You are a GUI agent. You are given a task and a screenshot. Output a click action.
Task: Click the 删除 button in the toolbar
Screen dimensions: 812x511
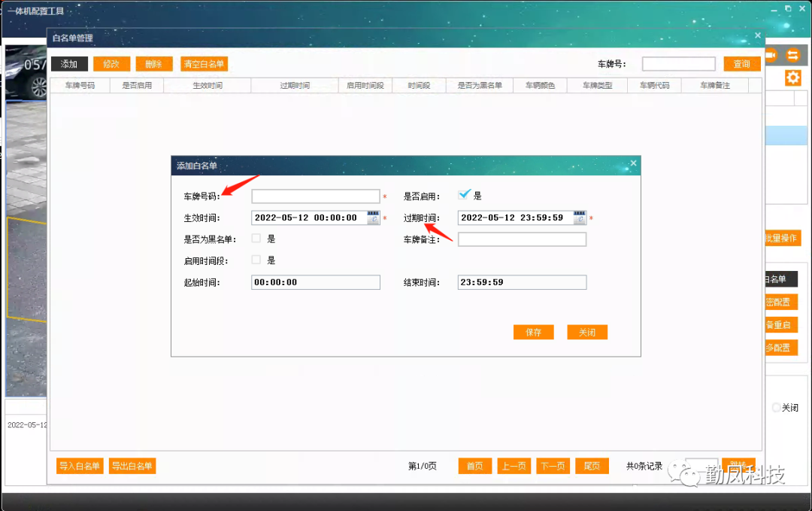coord(153,64)
